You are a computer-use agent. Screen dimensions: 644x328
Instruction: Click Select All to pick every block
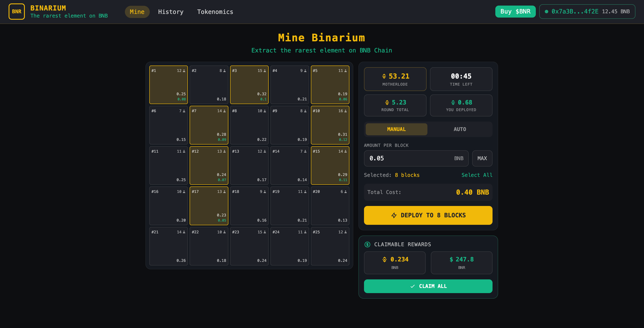click(476, 175)
